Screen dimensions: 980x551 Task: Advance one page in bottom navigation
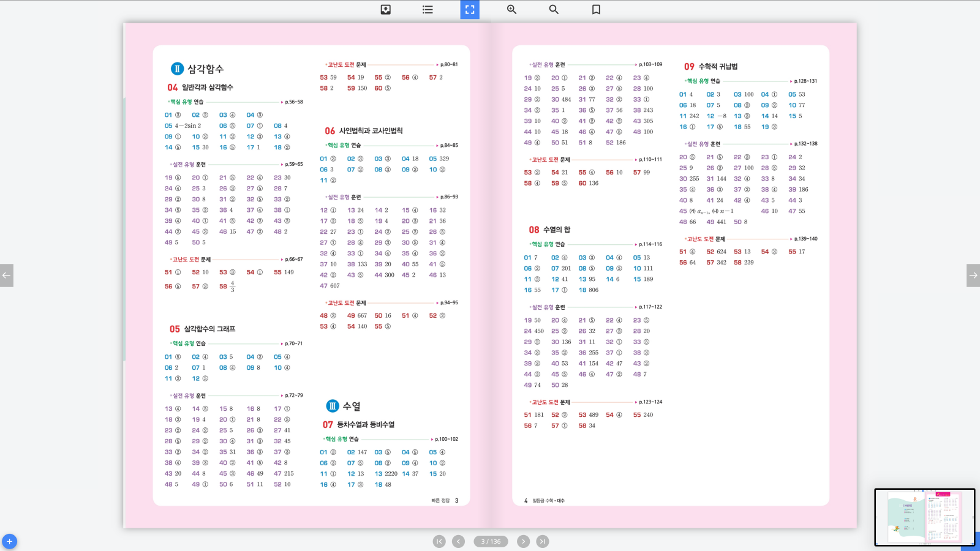tap(523, 541)
